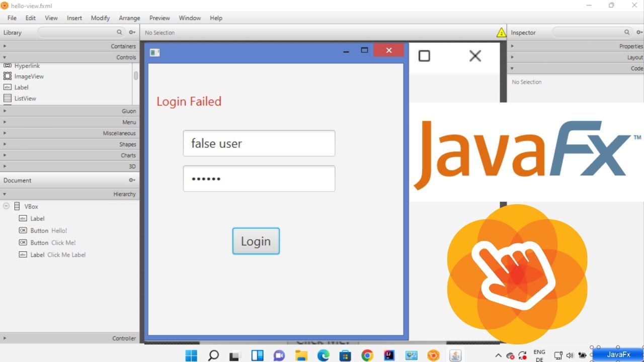Click the password field with dots

[x=259, y=178]
